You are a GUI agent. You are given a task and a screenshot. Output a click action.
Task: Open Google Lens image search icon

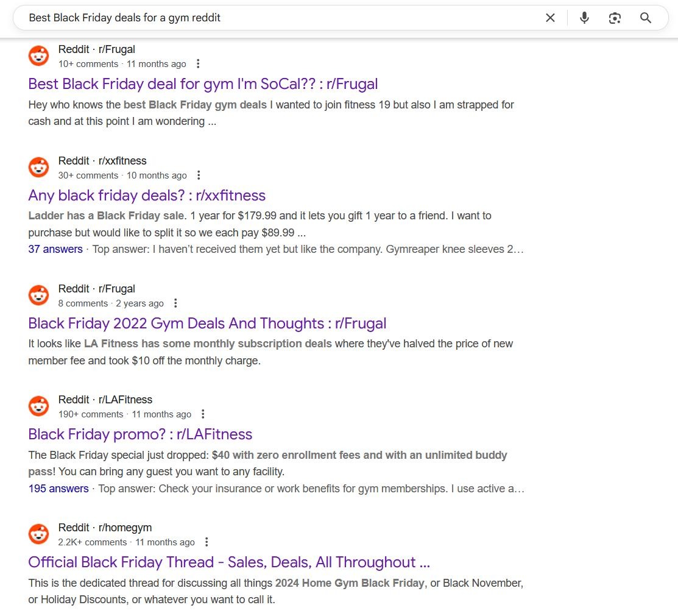coord(615,18)
